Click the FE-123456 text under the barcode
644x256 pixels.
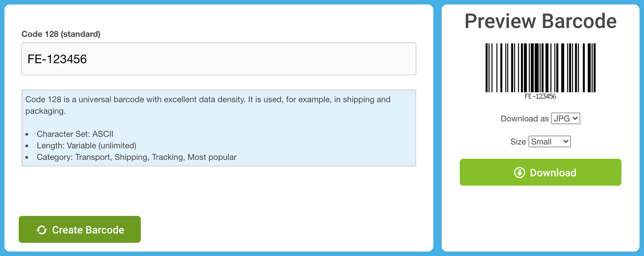pyautogui.click(x=540, y=96)
